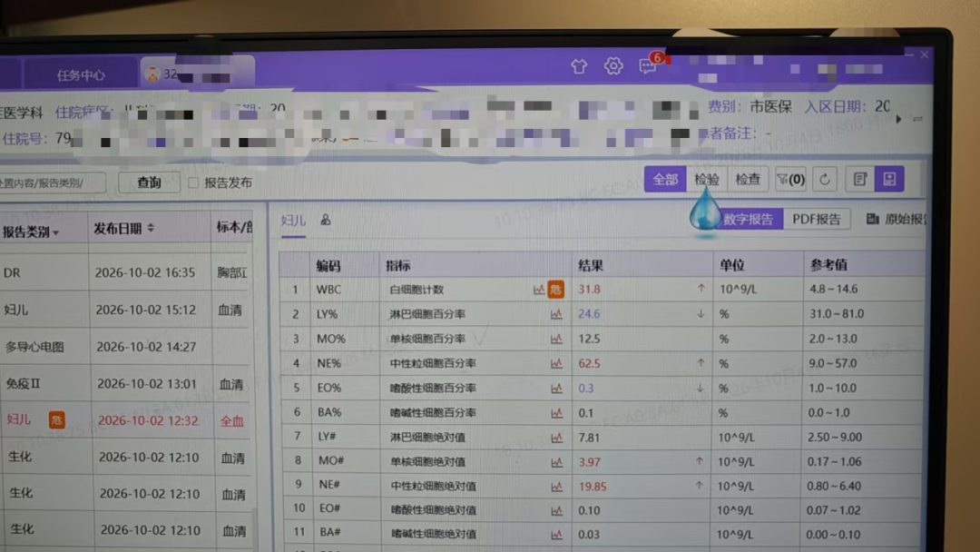Open the skin/theme shirt icon

[x=579, y=65]
